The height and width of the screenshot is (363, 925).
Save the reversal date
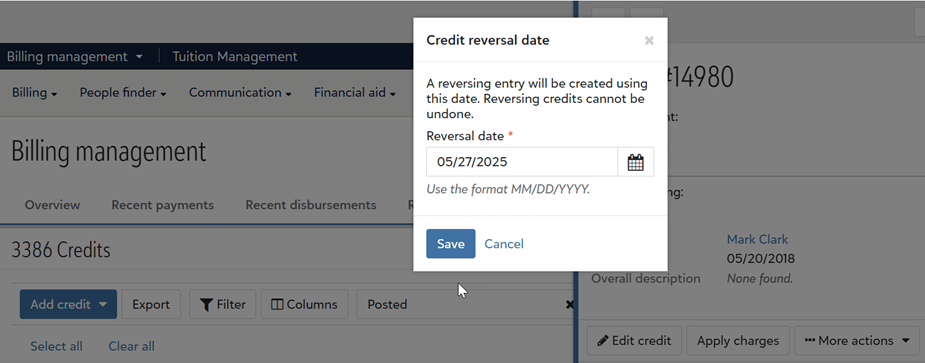pos(451,244)
